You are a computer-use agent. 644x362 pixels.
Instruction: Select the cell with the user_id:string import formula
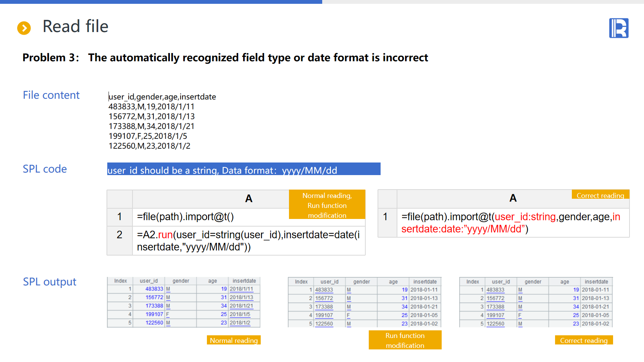click(x=512, y=223)
